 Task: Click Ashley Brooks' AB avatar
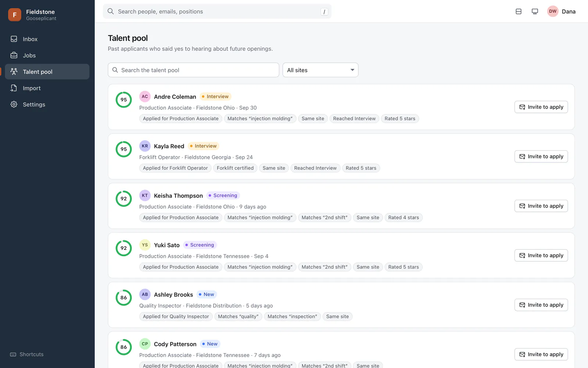point(145,294)
